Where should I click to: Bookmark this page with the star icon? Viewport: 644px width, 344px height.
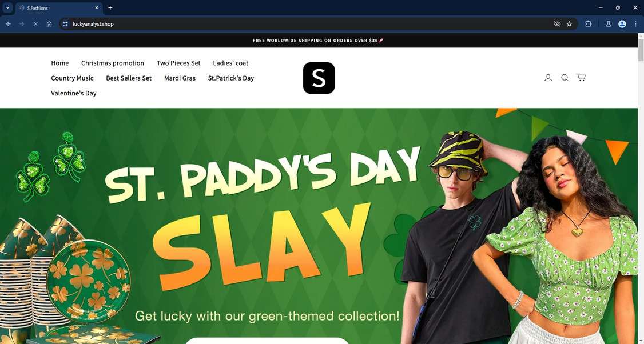(x=569, y=24)
